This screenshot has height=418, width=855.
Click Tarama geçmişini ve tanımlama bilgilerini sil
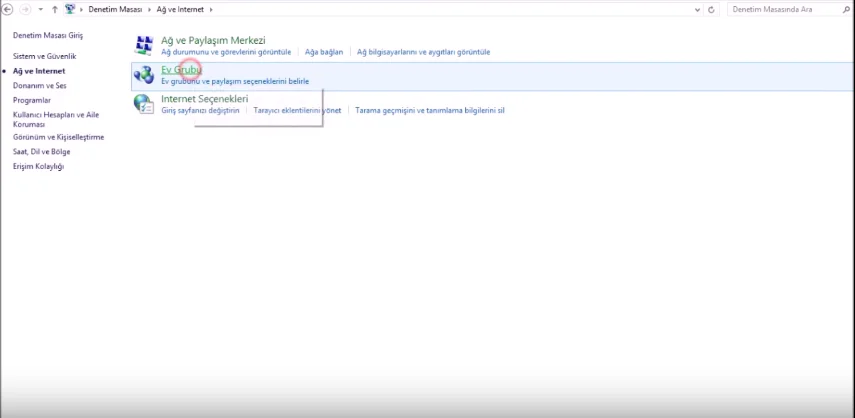tap(430, 111)
